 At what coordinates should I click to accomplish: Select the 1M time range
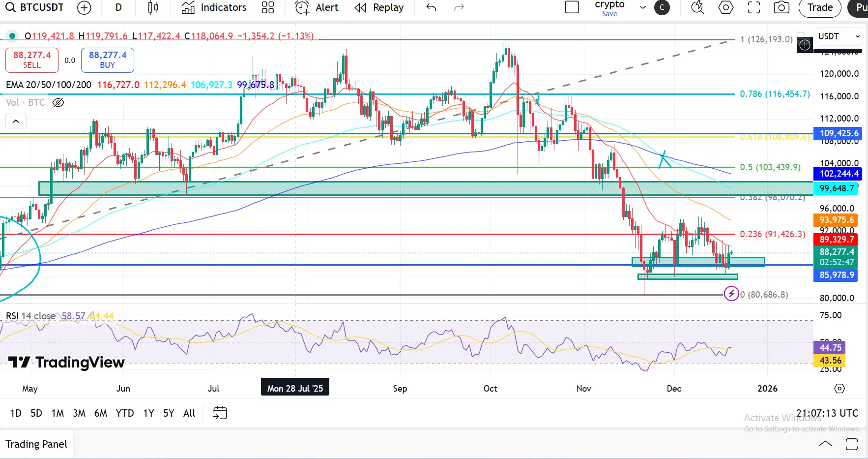[x=58, y=413]
